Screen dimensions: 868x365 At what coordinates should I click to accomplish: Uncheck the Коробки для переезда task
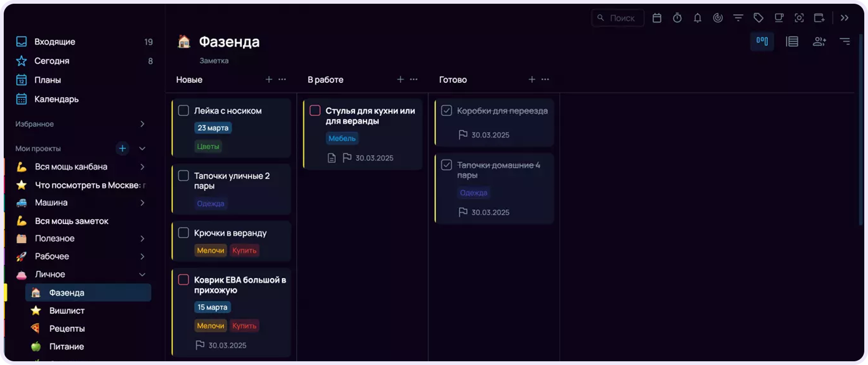[x=447, y=111]
